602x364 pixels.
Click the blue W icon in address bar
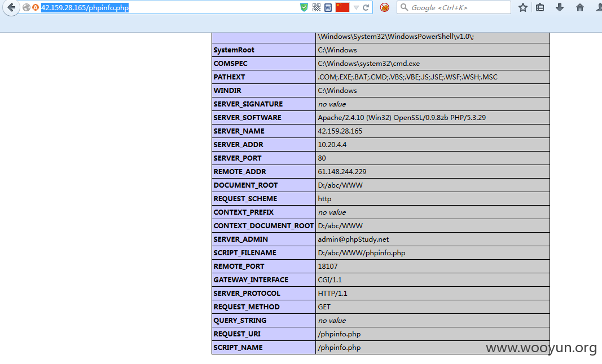point(328,7)
